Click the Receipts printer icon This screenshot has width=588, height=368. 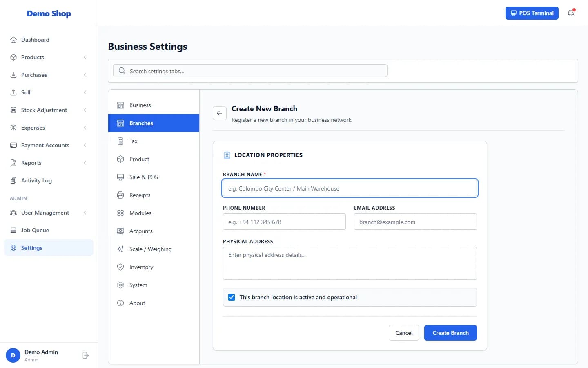(x=120, y=195)
